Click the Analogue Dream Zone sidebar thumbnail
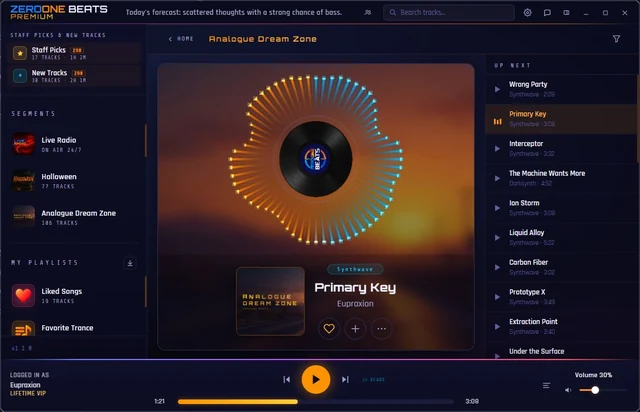Image resolution: width=640 pixels, height=412 pixels. point(23,217)
